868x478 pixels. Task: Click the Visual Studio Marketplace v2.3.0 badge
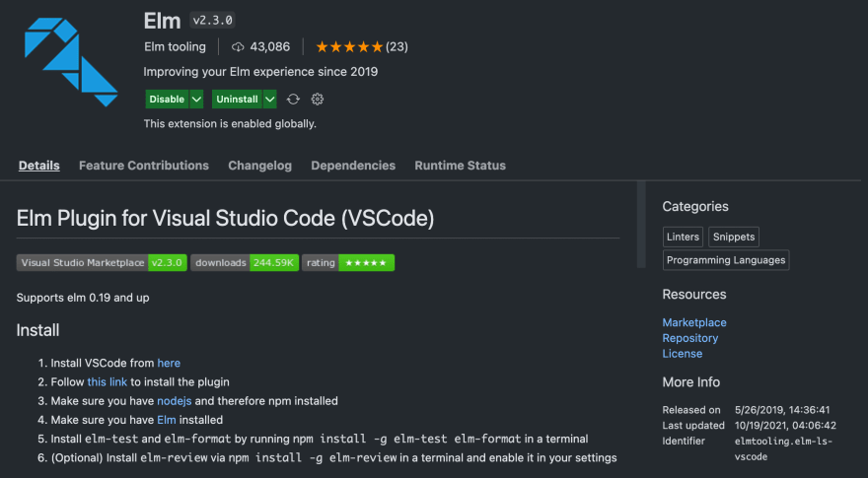[102, 263]
